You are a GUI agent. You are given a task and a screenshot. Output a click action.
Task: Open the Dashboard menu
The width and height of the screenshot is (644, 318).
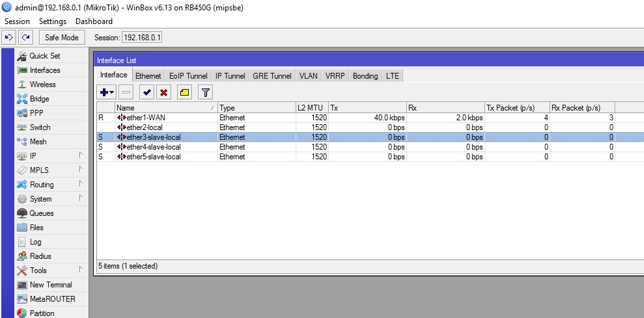[94, 21]
